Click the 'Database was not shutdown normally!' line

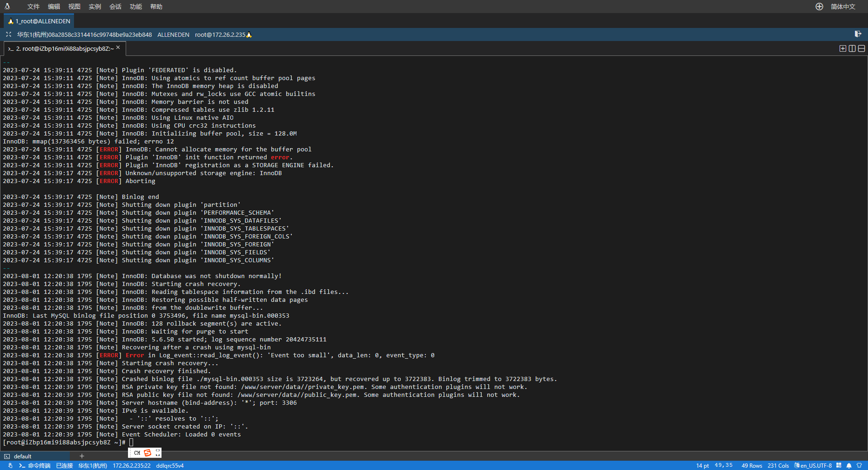(142, 276)
